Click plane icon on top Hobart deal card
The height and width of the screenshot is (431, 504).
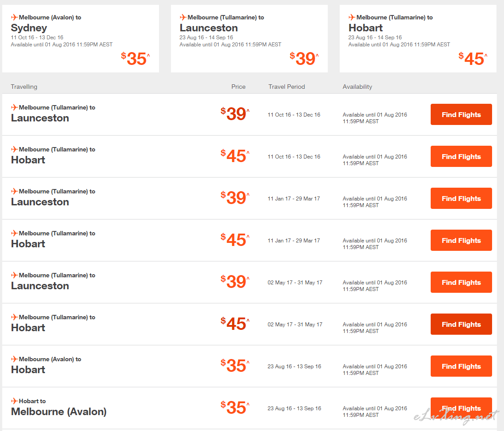[352, 17]
